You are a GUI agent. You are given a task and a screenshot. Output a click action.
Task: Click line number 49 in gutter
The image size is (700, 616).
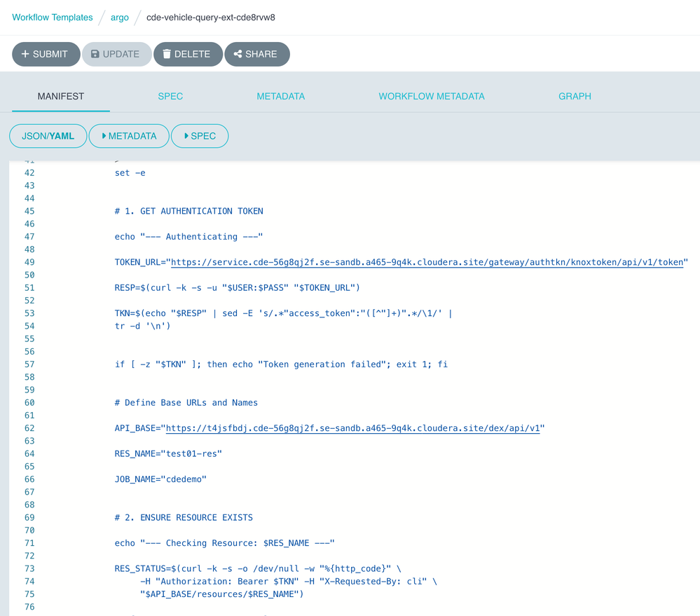click(29, 263)
